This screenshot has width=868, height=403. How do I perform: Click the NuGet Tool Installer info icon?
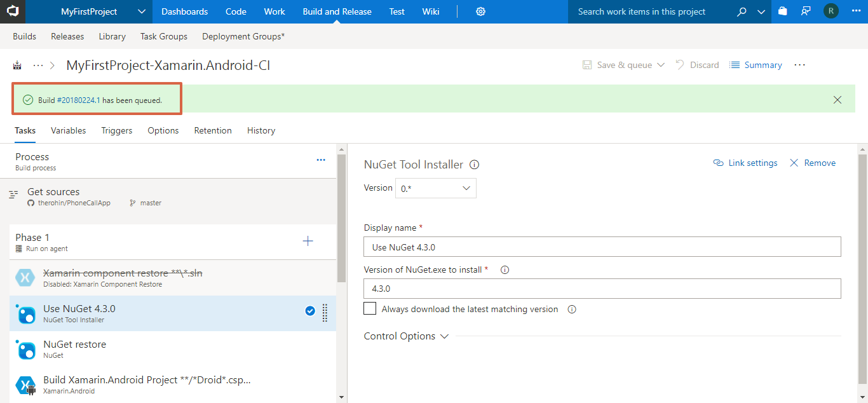tap(474, 165)
